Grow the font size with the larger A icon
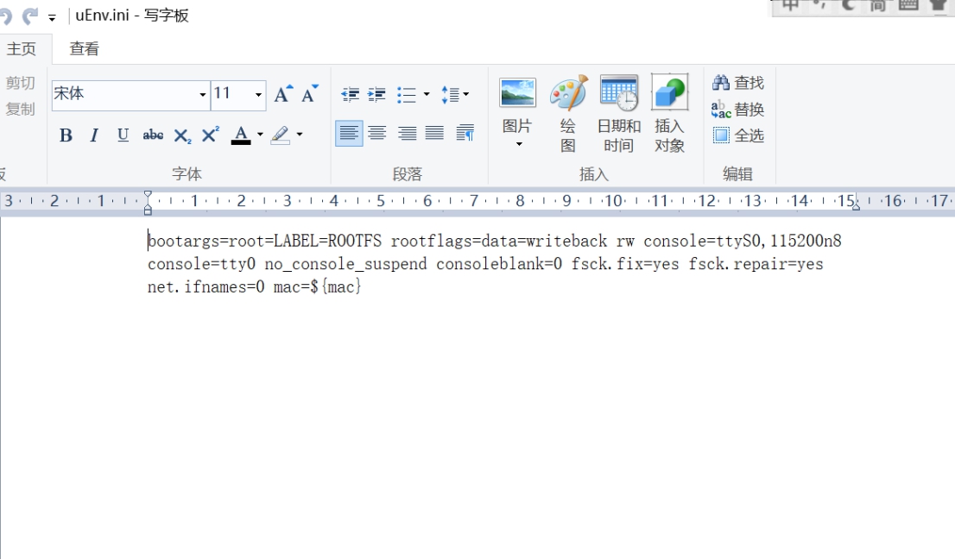The image size is (955, 560). point(282,94)
